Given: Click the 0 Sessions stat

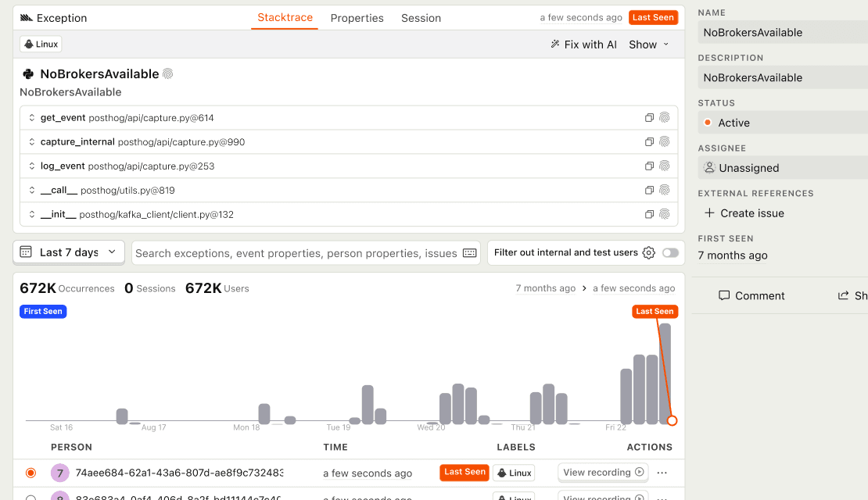Looking at the screenshot, I should click(x=150, y=288).
